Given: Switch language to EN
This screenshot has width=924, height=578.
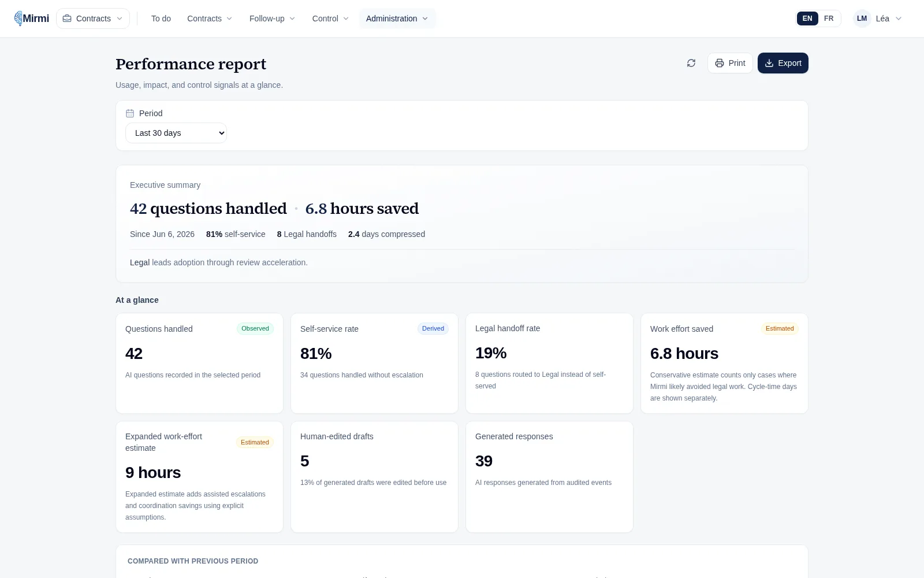Looking at the screenshot, I should click(x=807, y=18).
